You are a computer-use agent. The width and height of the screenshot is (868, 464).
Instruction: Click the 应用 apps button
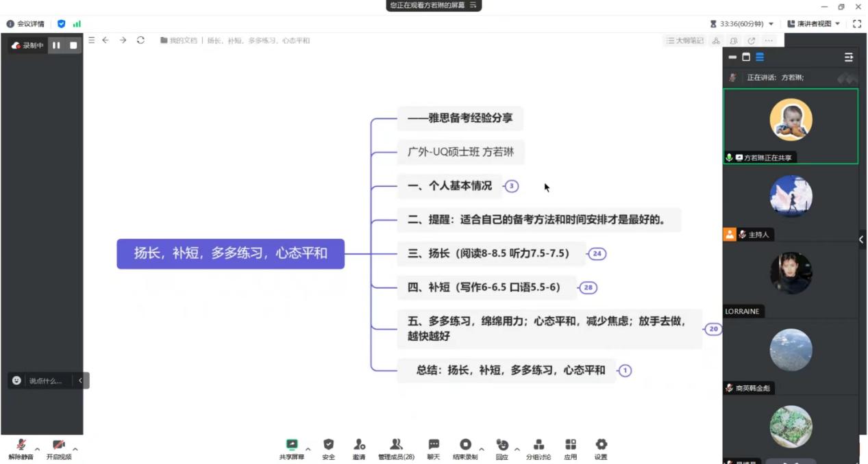(570, 448)
